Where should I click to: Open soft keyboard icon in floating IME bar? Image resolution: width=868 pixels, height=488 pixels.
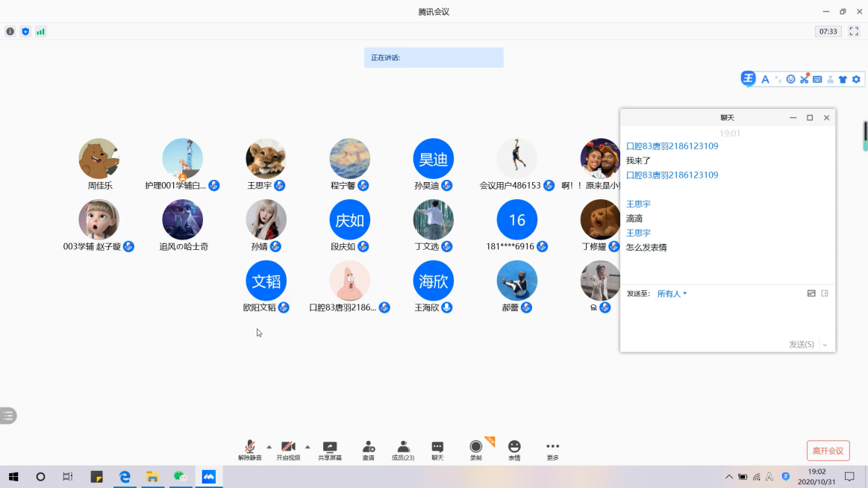[818, 79]
